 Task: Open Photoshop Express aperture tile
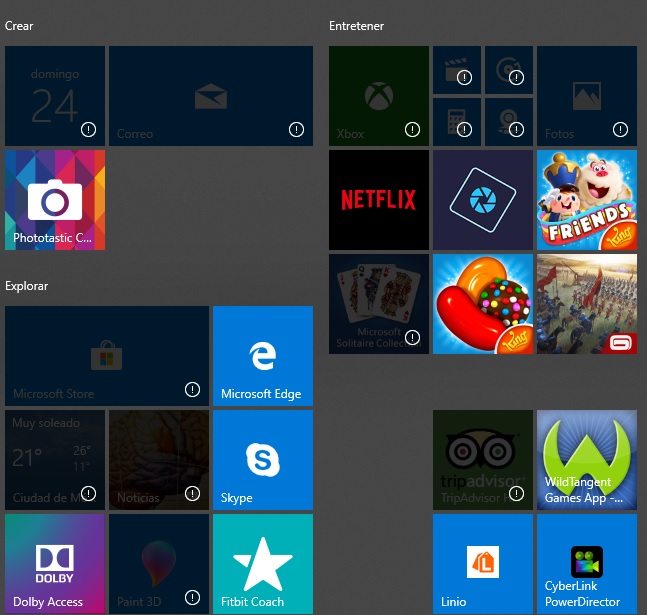click(483, 200)
